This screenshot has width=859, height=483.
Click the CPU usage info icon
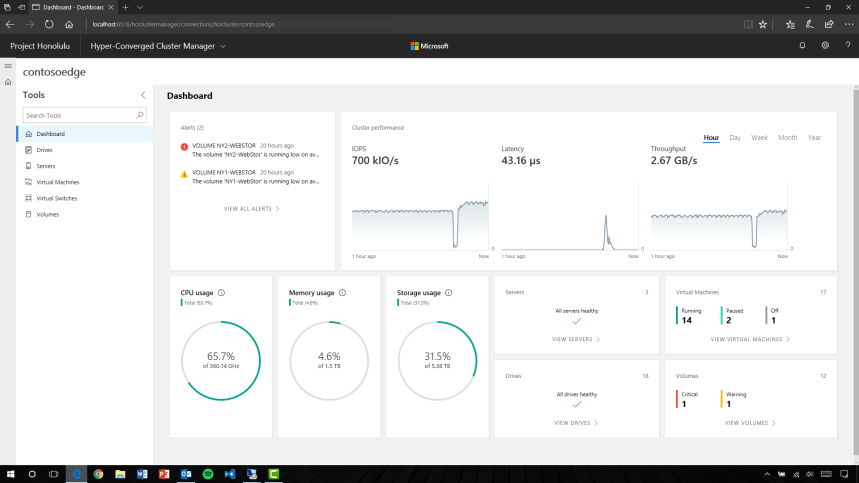(221, 292)
